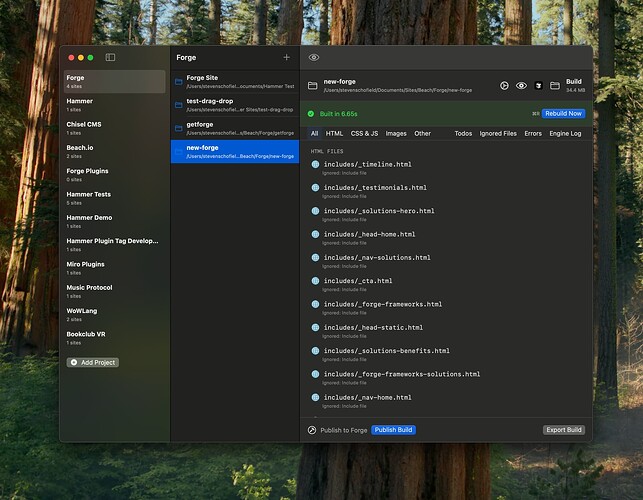Open the test-drag-drop site entry

[x=235, y=105]
